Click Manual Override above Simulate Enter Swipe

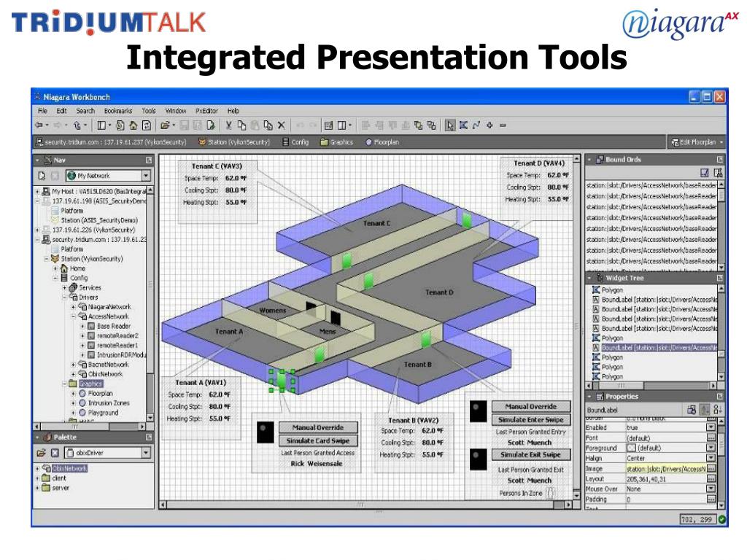531,407
